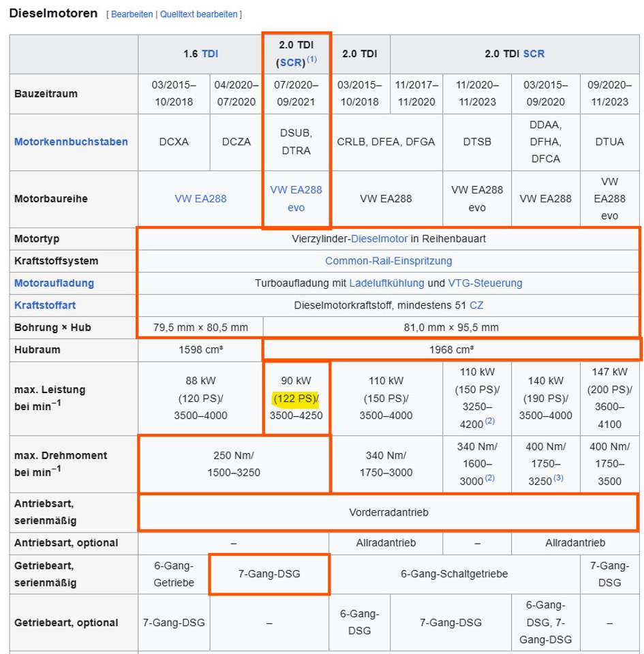Click the DTSB engine code cell

point(477,142)
